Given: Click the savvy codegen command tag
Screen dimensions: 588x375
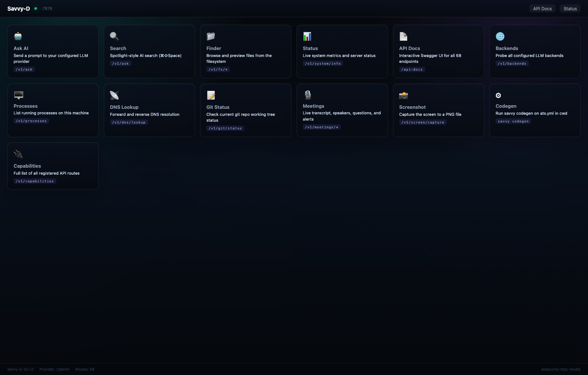Looking at the screenshot, I should click(x=513, y=121).
